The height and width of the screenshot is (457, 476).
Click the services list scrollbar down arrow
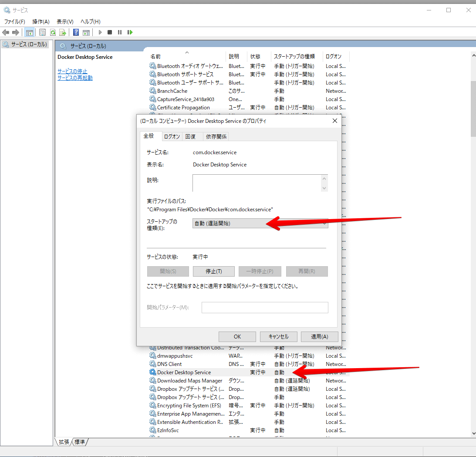tap(473, 433)
